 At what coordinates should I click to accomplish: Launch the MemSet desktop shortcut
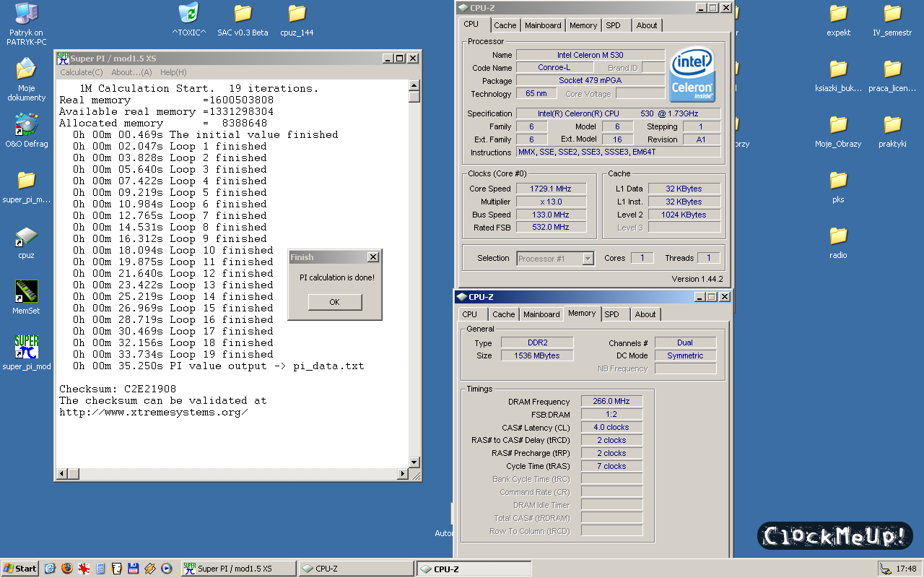pyautogui.click(x=27, y=298)
